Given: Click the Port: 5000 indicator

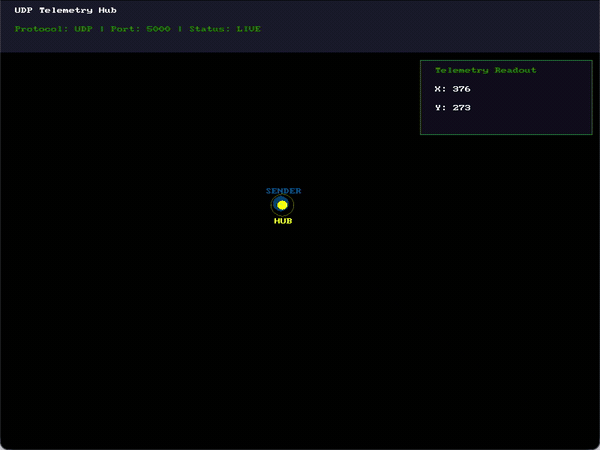Looking at the screenshot, I should pos(140,29).
